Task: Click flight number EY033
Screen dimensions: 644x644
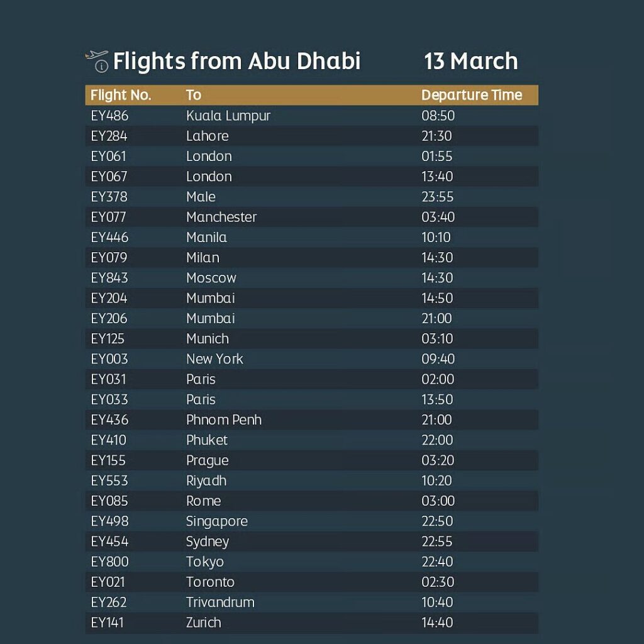Action: [x=109, y=399]
